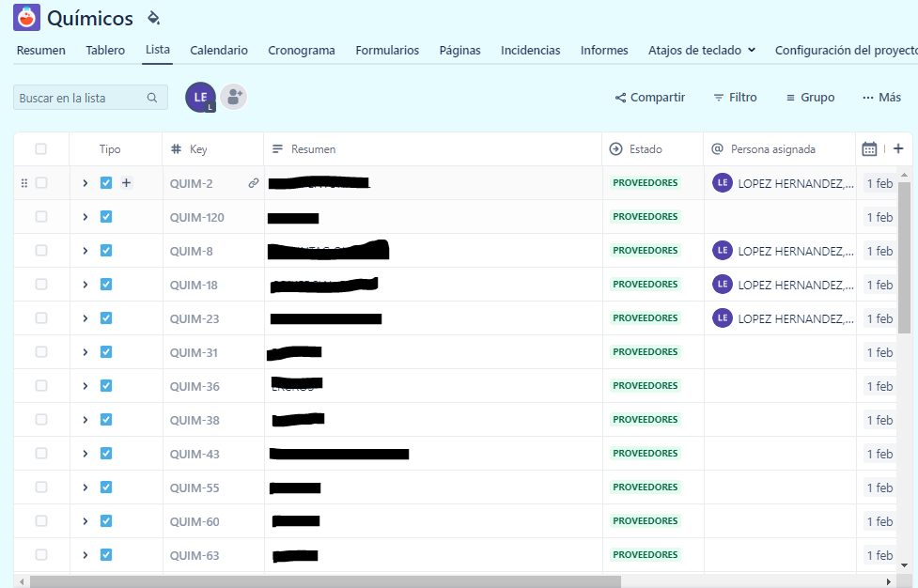Open the QUIM-43 issue key link
Screen dimensions: 918x588
194,454
